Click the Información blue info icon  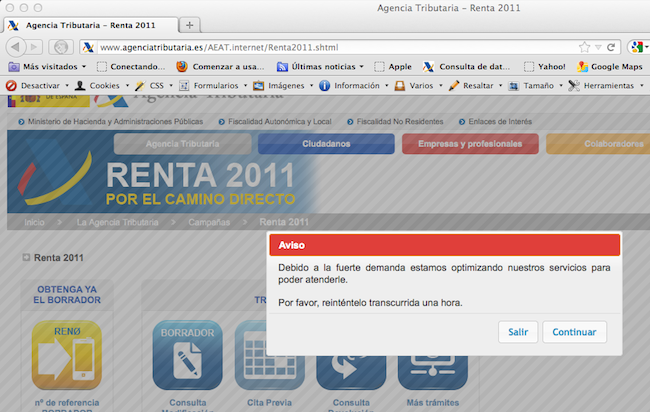pos(325,86)
